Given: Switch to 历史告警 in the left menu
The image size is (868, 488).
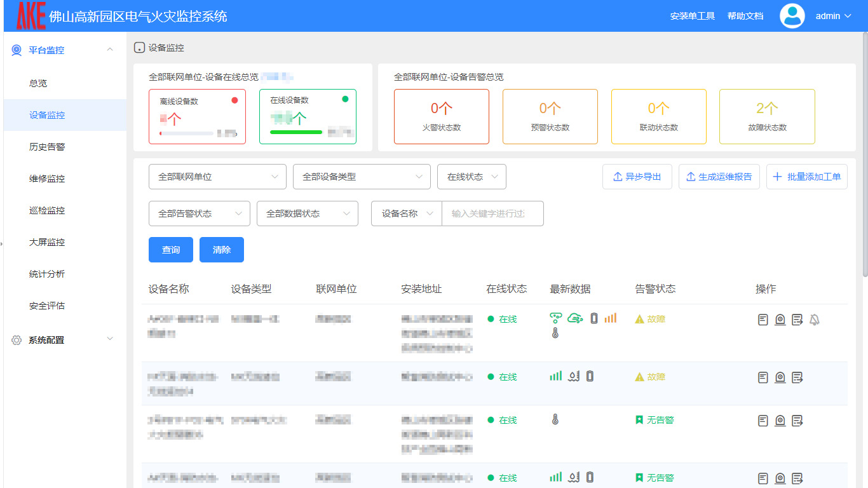Looking at the screenshot, I should click(38, 147).
